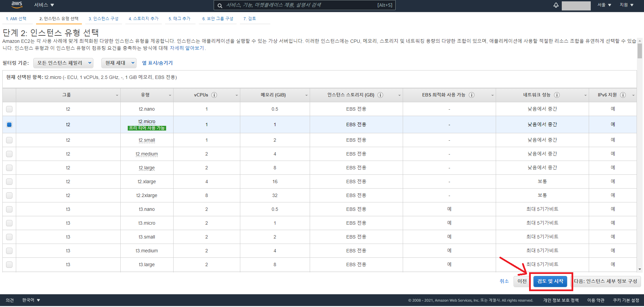Show info icon for IPv6 지원 column

pyautogui.click(x=623, y=95)
